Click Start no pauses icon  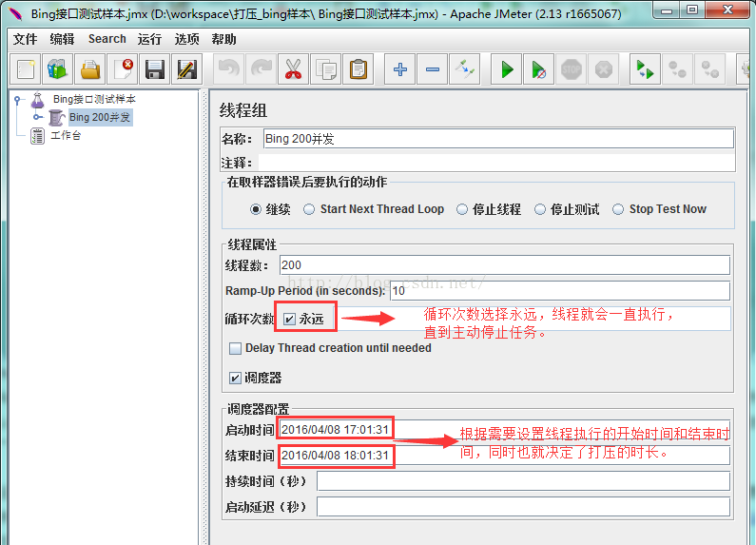point(538,69)
